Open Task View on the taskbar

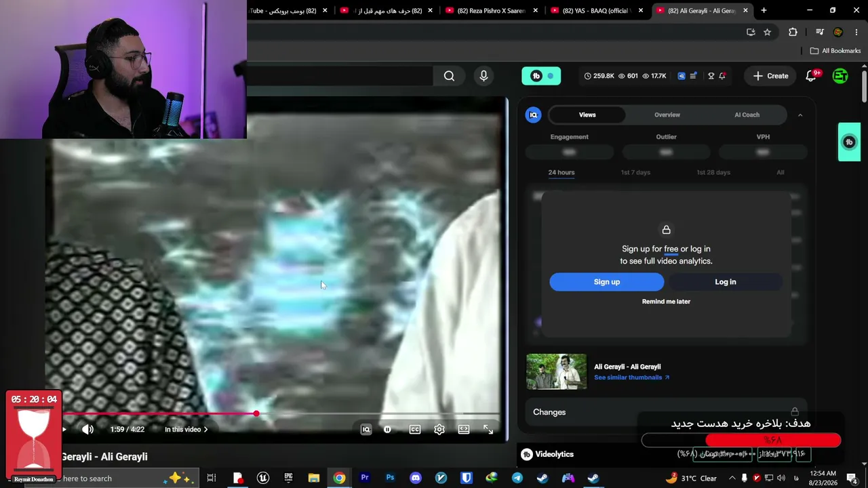coord(212,479)
